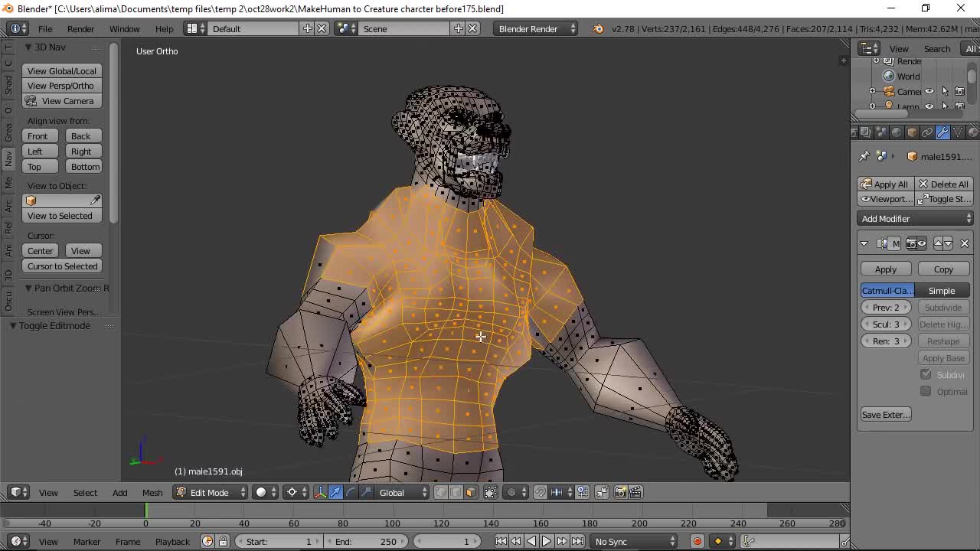Toggle proportional editing button
Image resolution: width=980 pixels, height=551 pixels.
pyautogui.click(x=515, y=492)
